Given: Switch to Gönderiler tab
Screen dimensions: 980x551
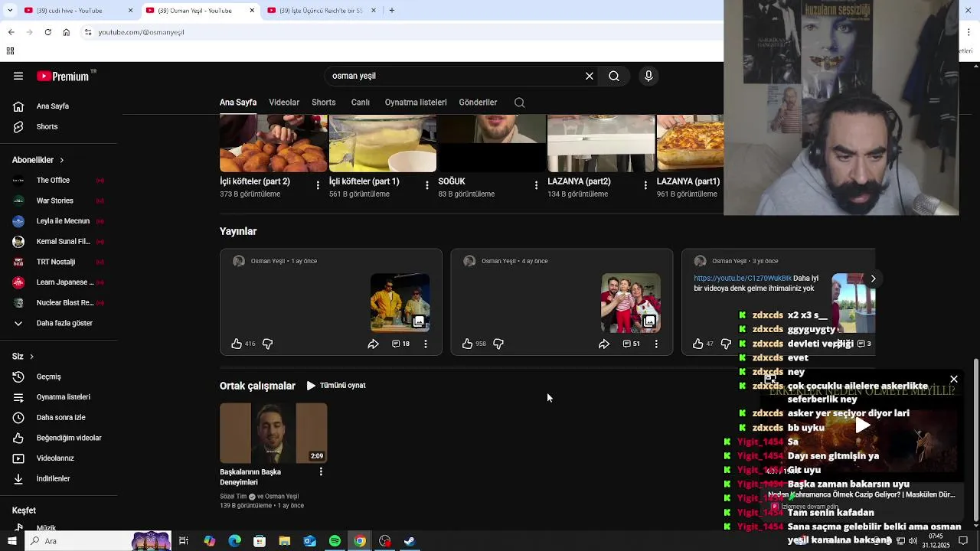Looking at the screenshot, I should click(x=478, y=103).
